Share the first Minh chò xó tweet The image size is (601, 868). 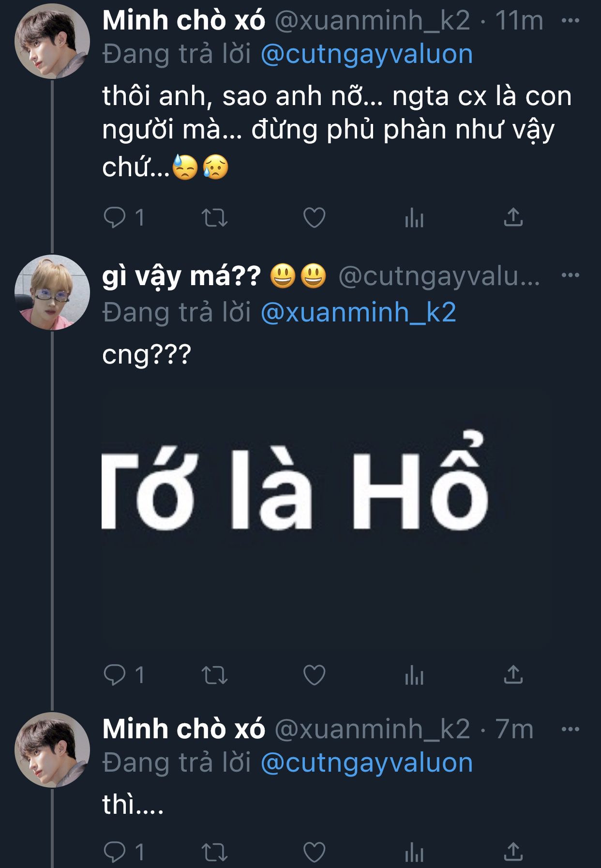[x=513, y=217]
